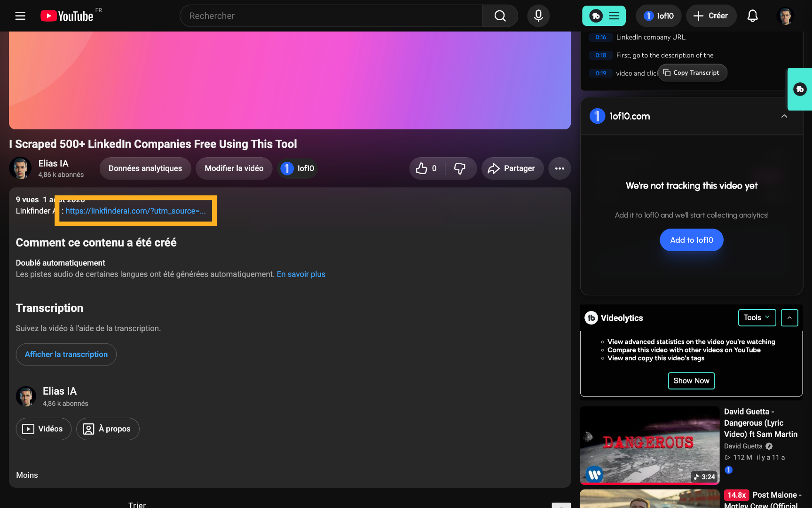812x508 pixels.
Task: Open the channel À propos button
Action: click(x=108, y=429)
